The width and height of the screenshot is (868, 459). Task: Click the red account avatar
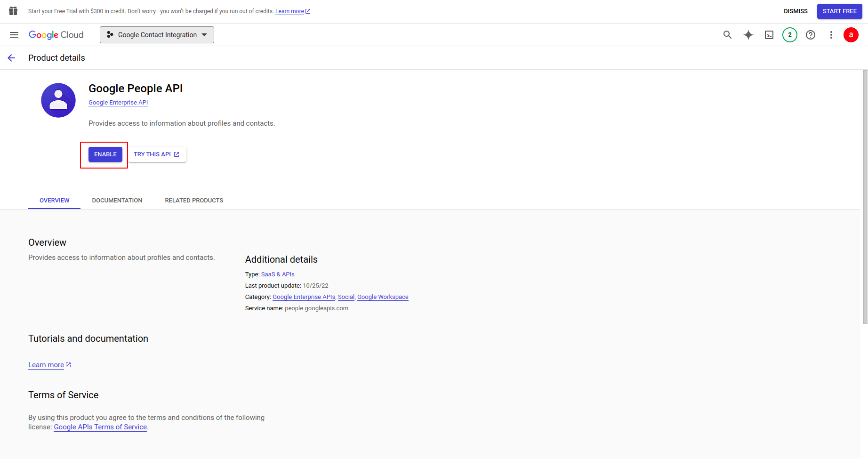(851, 35)
